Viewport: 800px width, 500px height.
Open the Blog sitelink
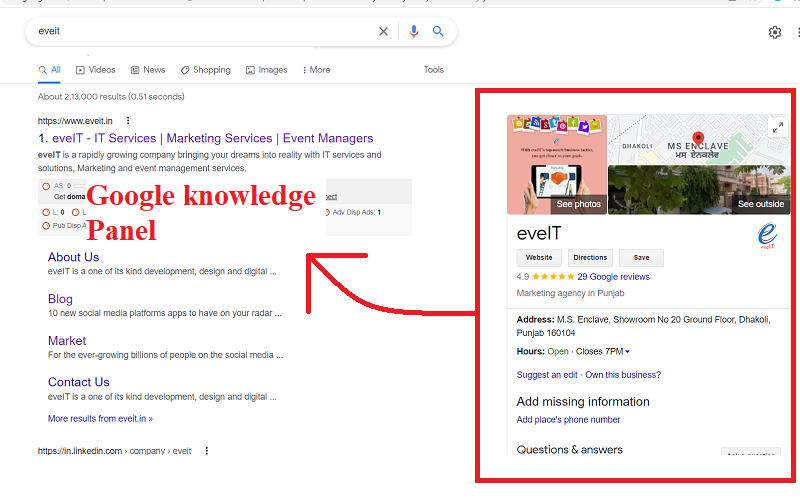60,299
